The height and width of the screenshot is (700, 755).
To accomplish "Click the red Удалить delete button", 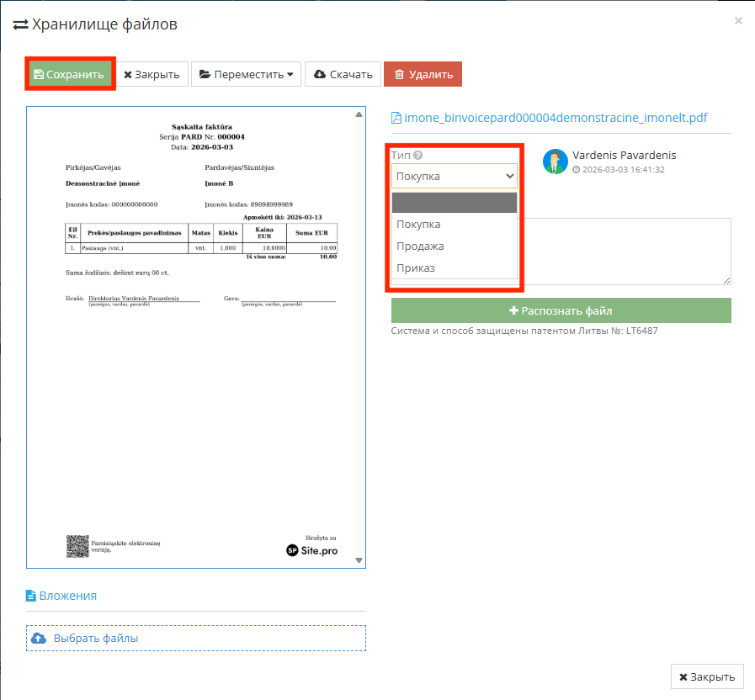I will tap(423, 74).
